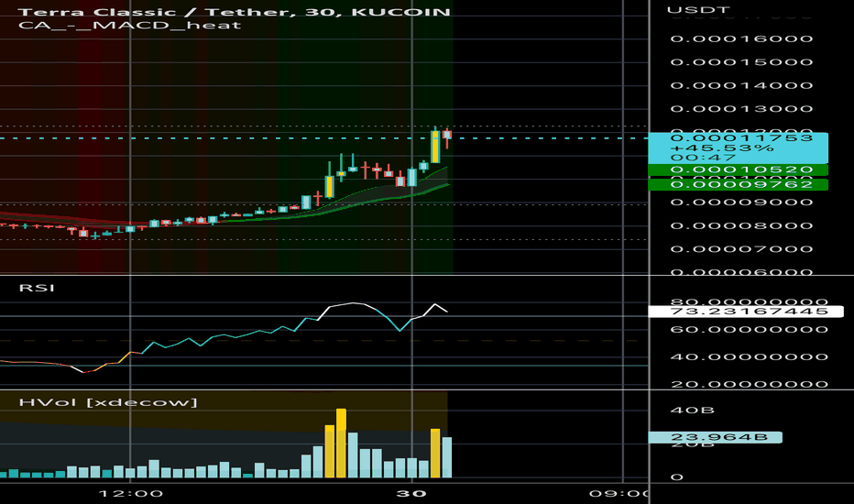The image size is (854, 504).
Task: Click the RSI 60.00000000 axis level
Action: click(x=750, y=330)
